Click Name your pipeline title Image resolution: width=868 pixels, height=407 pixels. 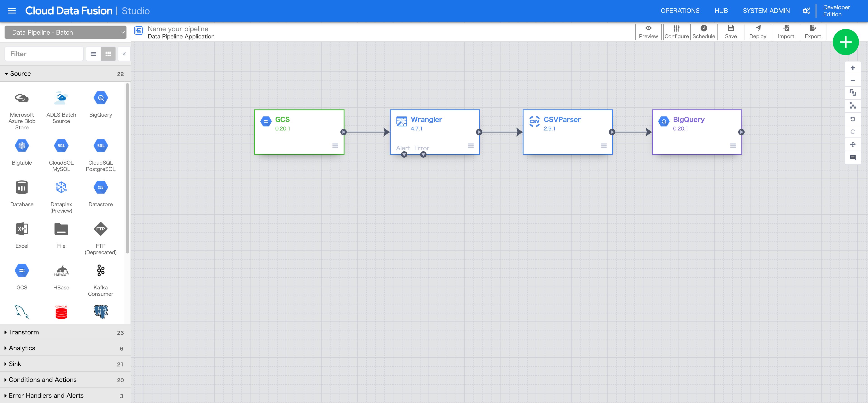click(x=178, y=29)
